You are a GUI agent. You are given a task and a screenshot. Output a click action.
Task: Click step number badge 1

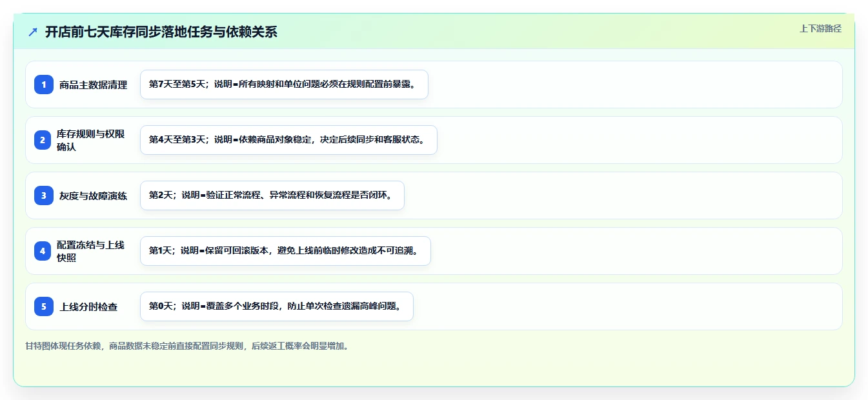pos(44,85)
